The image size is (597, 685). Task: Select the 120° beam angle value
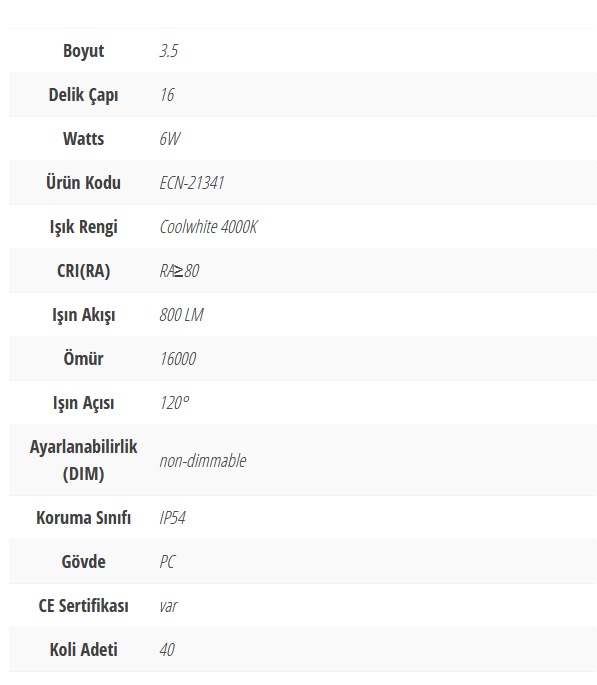click(174, 403)
